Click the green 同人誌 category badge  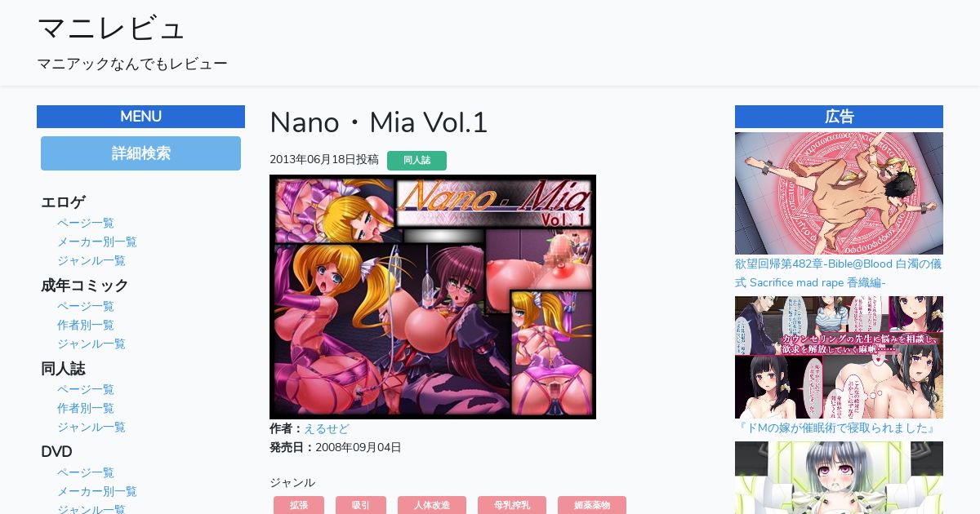[x=416, y=161]
